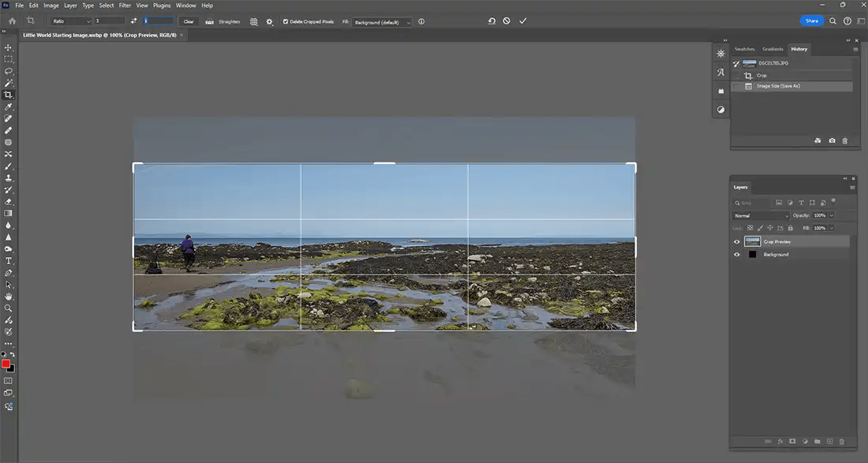This screenshot has width=868, height=463.
Task: Toggle type layer filter in Layers panel
Action: coord(801,203)
